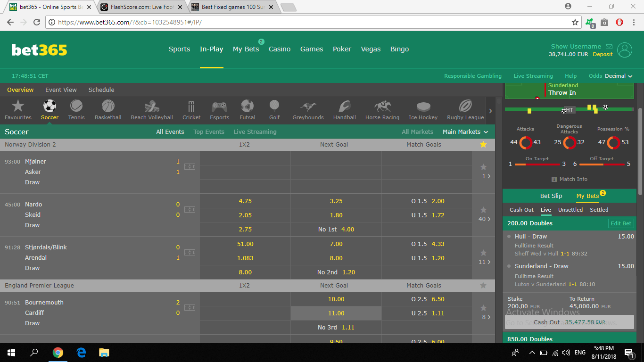Image resolution: width=644 pixels, height=362 pixels.
Task: Select the Tennis sport icon
Action: tap(76, 106)
